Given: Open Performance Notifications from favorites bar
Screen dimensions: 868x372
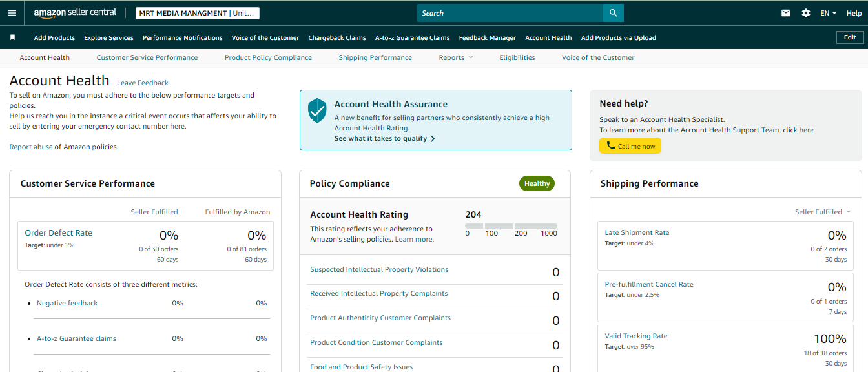Looking at the screenshot, I should pyautogui.click(x=183, y=37).
